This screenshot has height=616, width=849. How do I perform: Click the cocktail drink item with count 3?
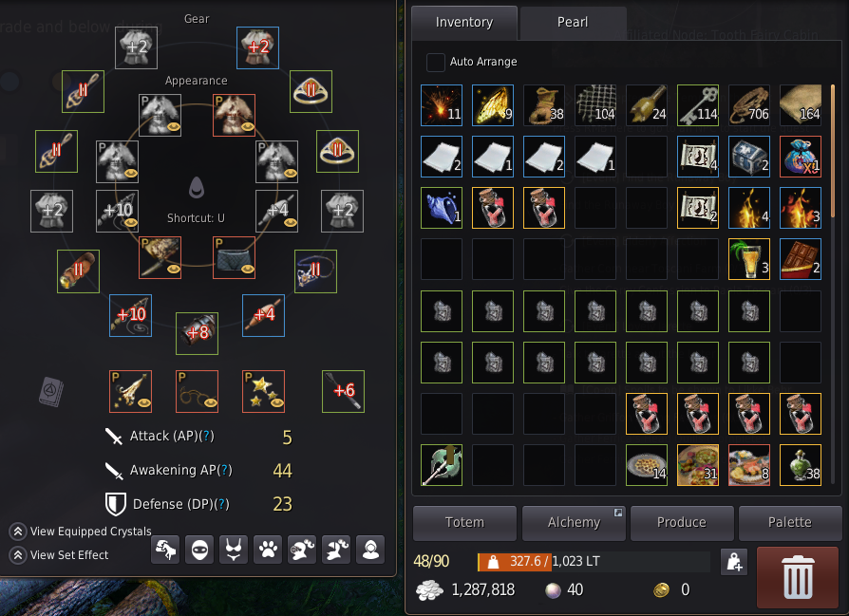tap(749, 259)
